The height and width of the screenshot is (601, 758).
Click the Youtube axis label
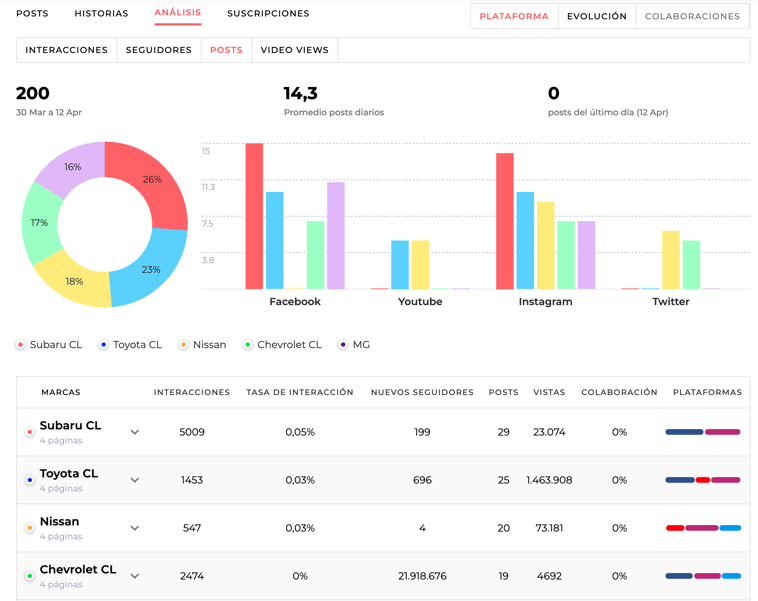420,302
